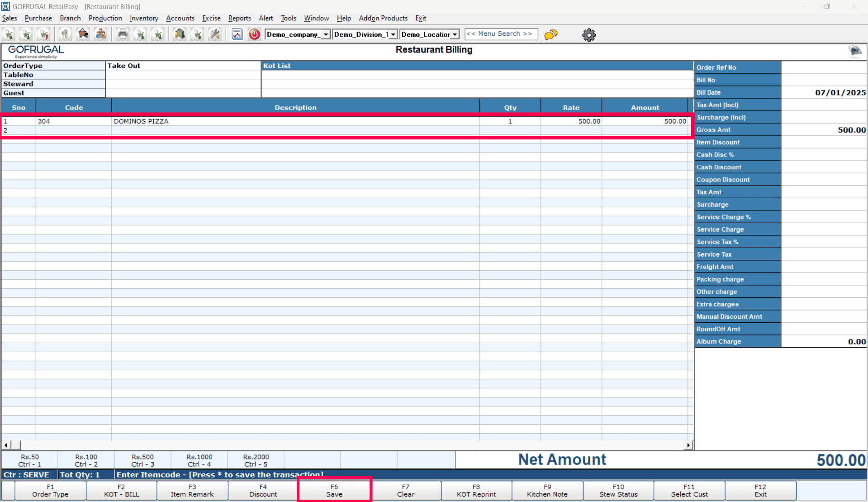Click the building icon in toolbar

point(180,34)
